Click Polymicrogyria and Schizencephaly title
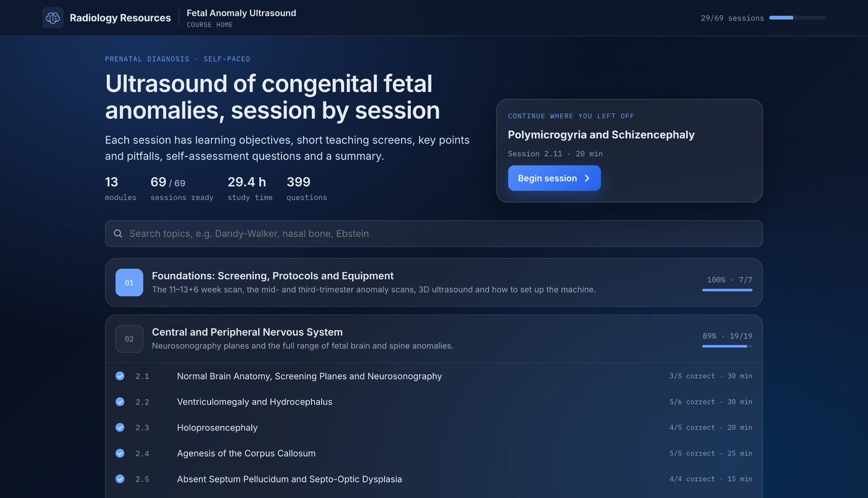This screenshot has width=868, height=498. coord(601,135)
